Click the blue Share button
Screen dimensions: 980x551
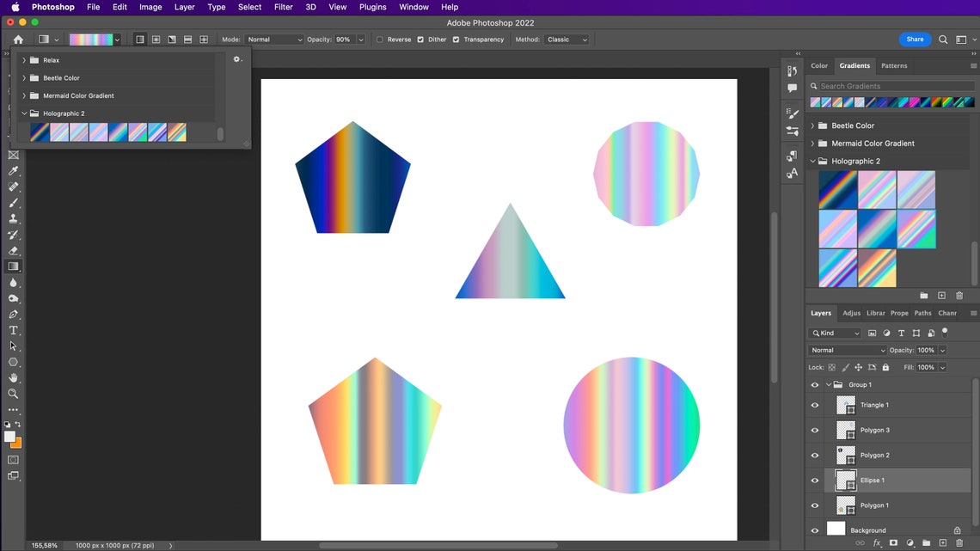point(914,39)
